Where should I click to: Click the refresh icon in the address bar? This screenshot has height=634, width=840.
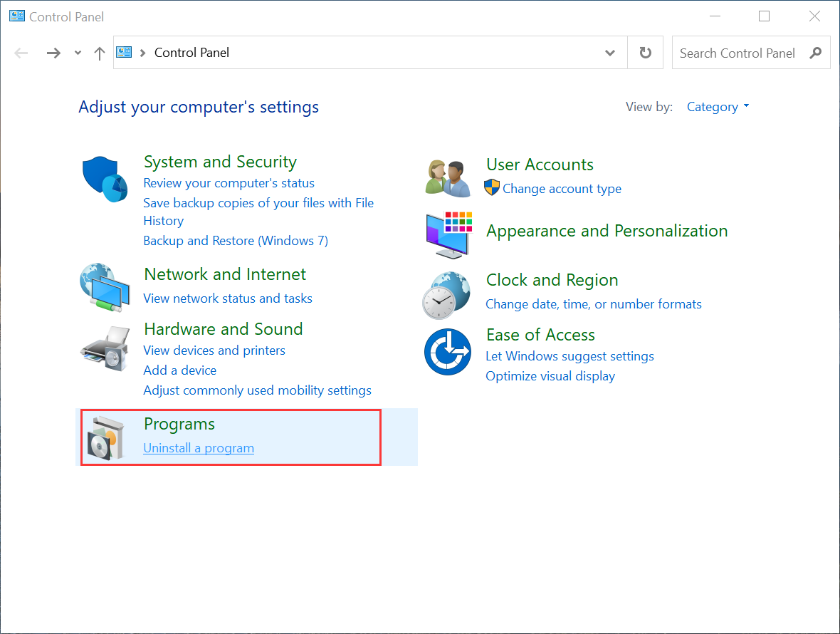(645, 52)
